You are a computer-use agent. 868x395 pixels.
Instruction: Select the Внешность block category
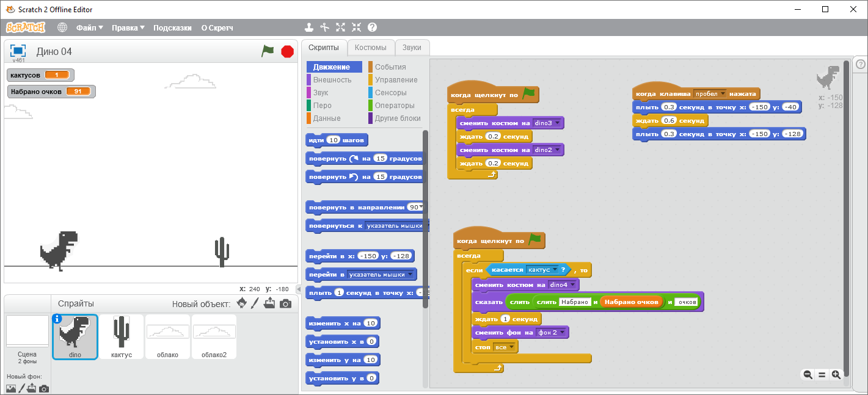334,80
